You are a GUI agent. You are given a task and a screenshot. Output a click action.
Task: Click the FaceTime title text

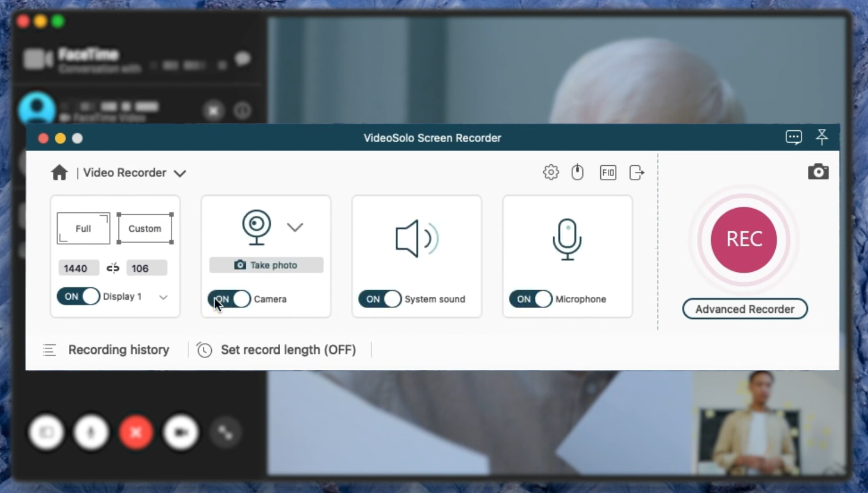(88, 54)
